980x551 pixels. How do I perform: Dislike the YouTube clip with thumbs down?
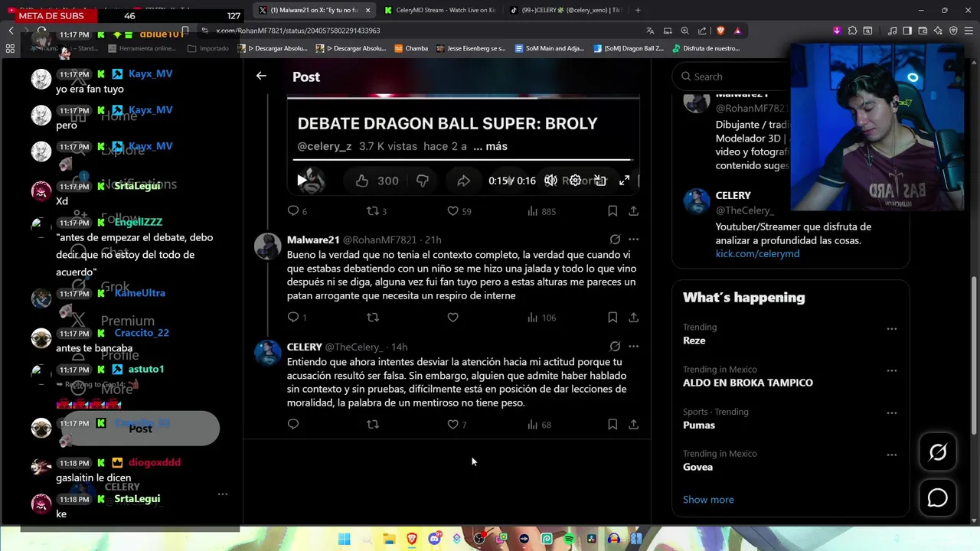click(x=423, y=181)
